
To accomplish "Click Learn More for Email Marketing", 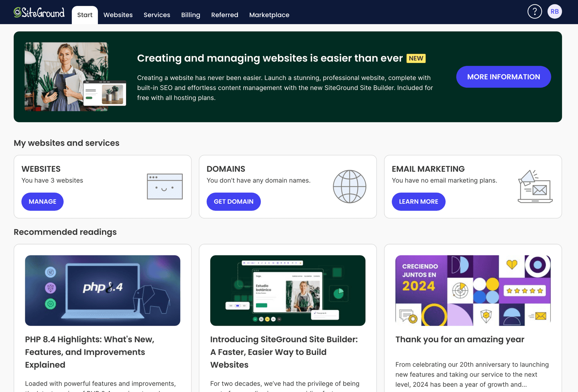I will (x=419, y=202).
